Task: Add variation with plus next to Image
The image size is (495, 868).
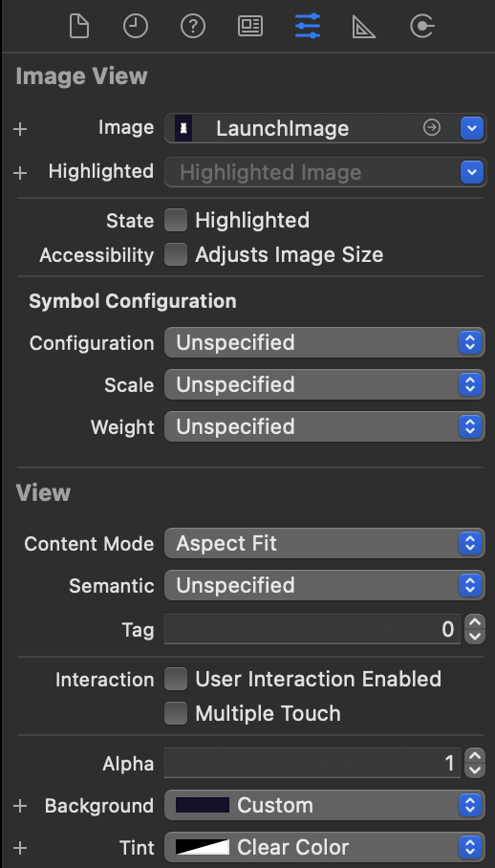Action: [x=20, y=129]
